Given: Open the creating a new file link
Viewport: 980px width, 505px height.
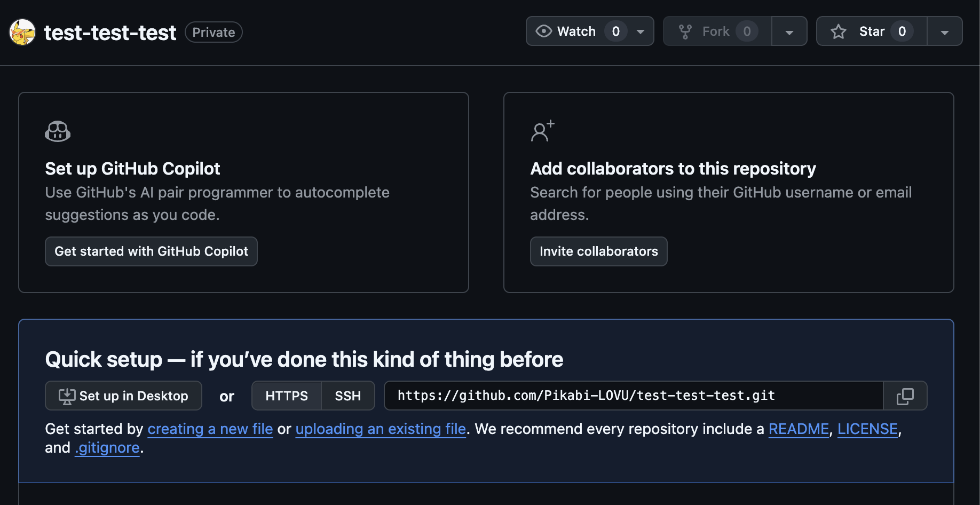Looking at the screenshot, I should tap(210, 429).
